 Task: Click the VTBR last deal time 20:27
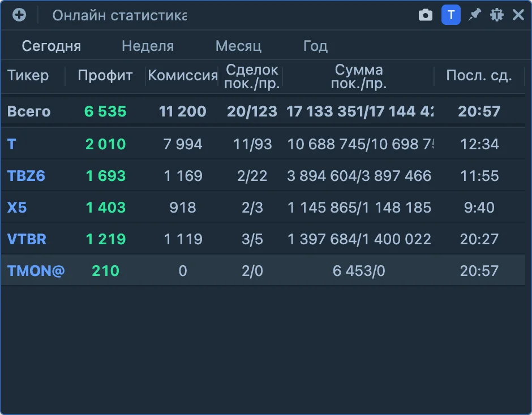pos(479,239)
